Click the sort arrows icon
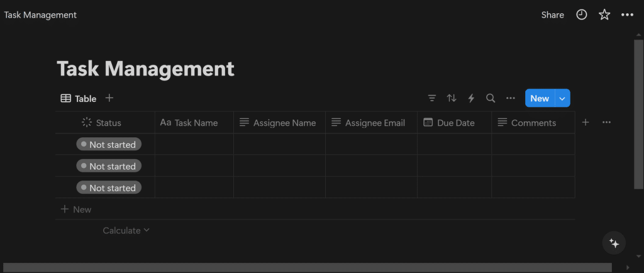The width and height of the screenshot is (644, 273). tap(452, 98)
